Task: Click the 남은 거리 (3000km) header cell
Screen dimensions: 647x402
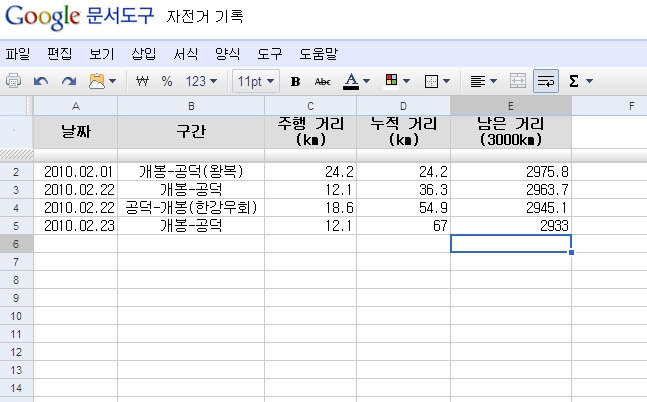Action: coord(511,132)
